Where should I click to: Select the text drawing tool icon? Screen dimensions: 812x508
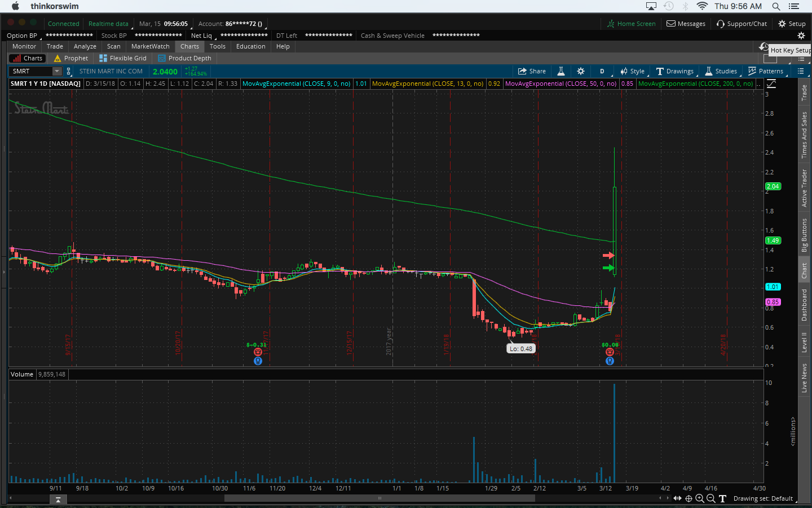click(722, 498)
